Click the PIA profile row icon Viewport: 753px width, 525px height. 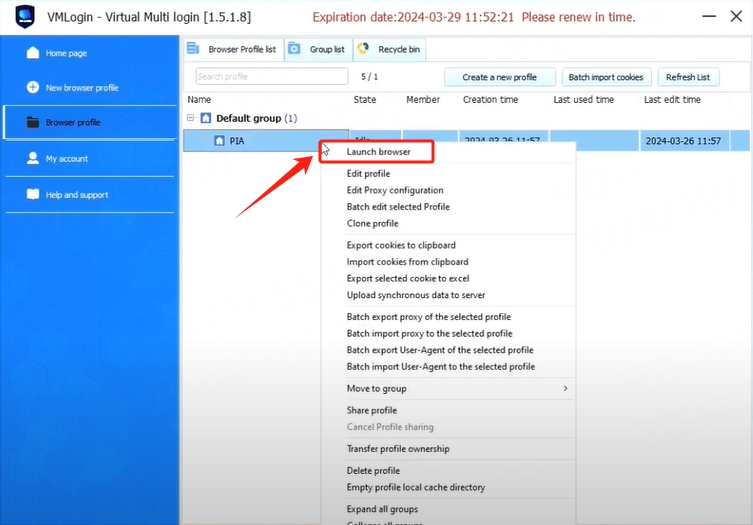(x=220, y=141)
